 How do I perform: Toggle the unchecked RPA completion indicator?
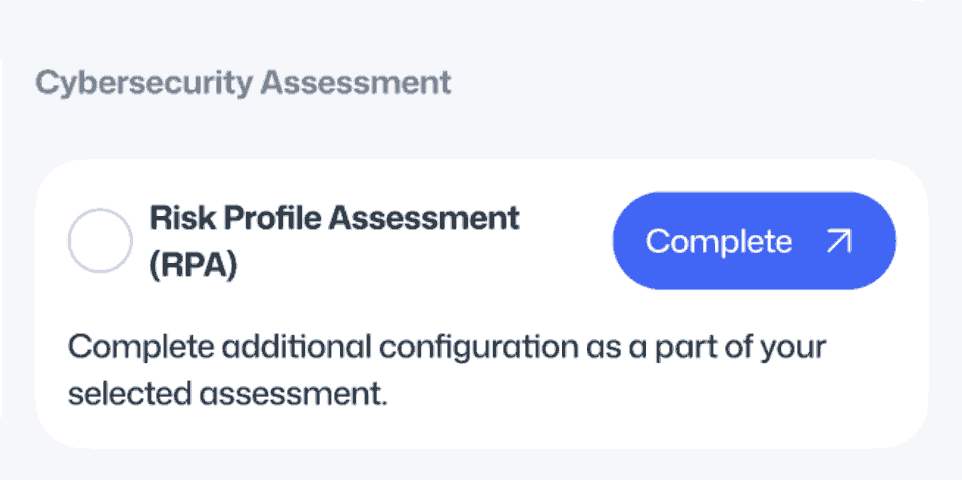[99, 241]
